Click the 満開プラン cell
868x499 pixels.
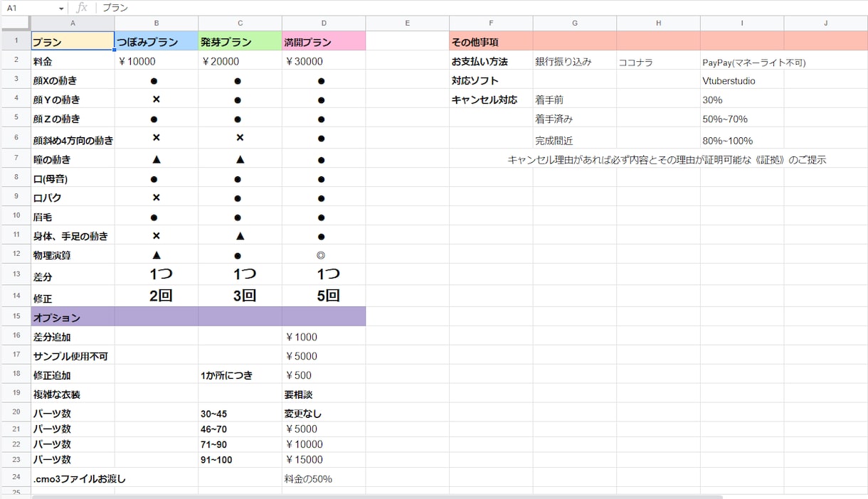click(x=324, y=41)
